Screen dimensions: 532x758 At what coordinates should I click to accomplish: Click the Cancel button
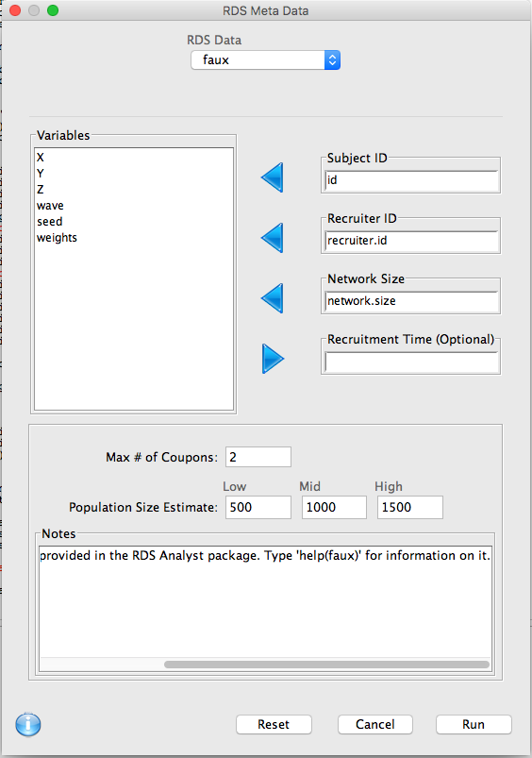pos(375,724)
